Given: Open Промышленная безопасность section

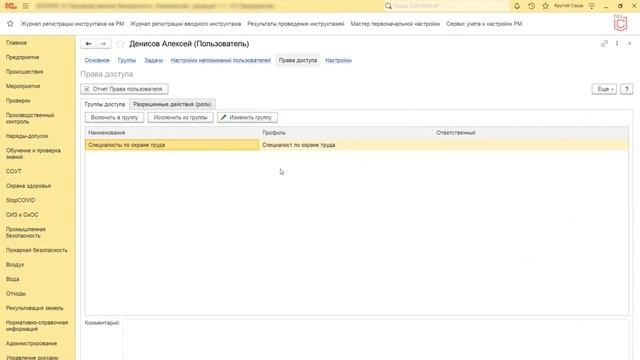Looking at the screenshot, I should tap(26, 233).
